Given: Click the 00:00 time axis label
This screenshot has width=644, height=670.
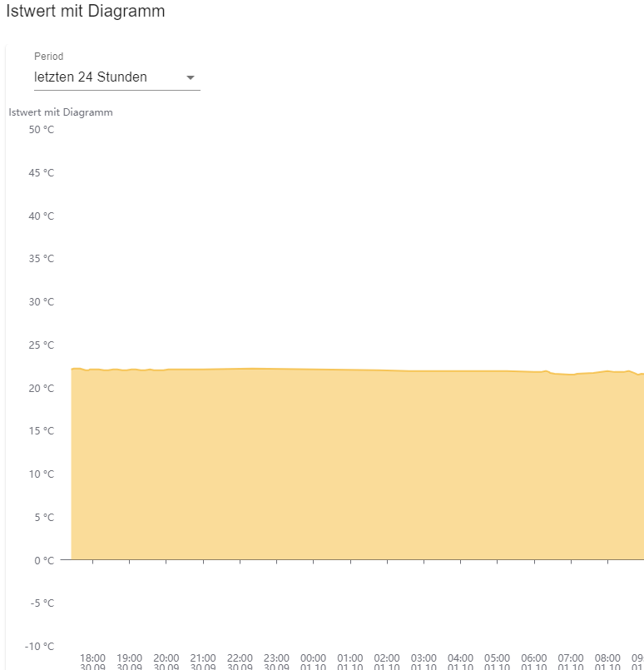Looking at the screenshot, I should point(313,659).
